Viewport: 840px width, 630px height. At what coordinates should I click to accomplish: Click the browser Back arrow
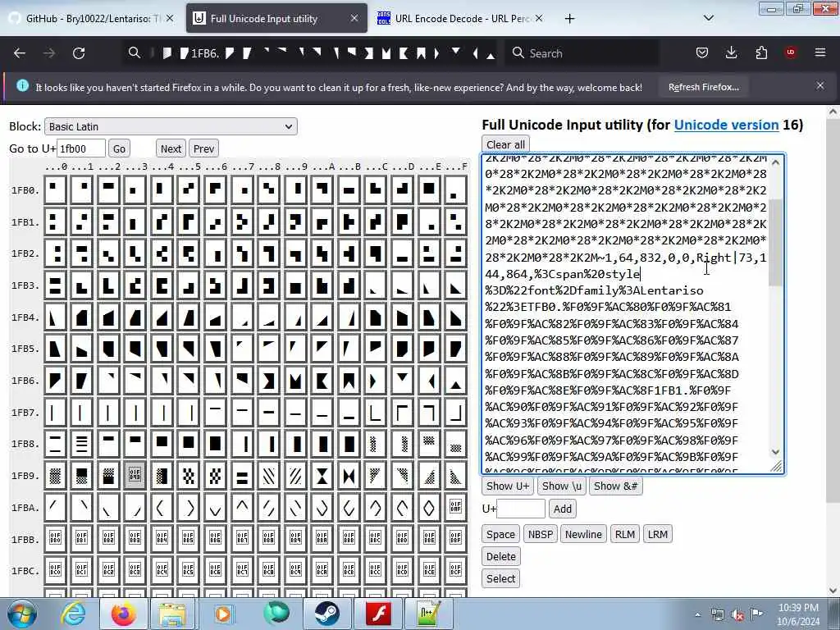20,53
